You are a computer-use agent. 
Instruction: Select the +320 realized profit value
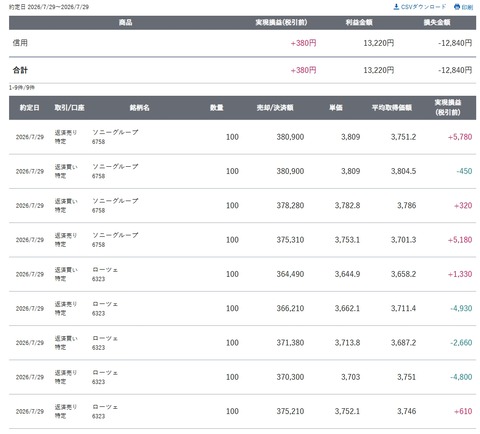pos(463,206)
